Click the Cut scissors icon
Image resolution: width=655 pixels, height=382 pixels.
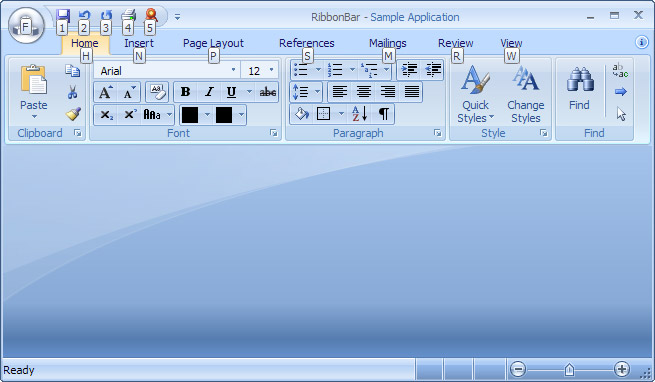tap(73, 92)
